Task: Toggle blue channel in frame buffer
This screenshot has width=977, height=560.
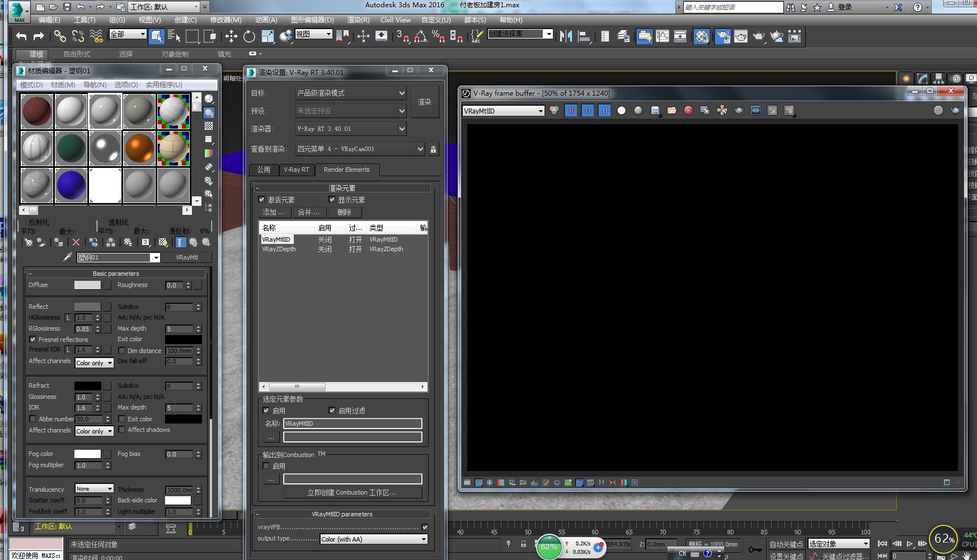Action: pyautogui.click(x=605, y=111)
